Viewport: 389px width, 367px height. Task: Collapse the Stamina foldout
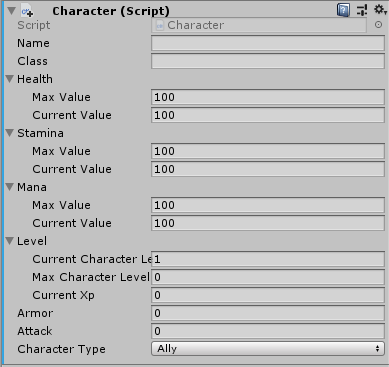(10, 133)
